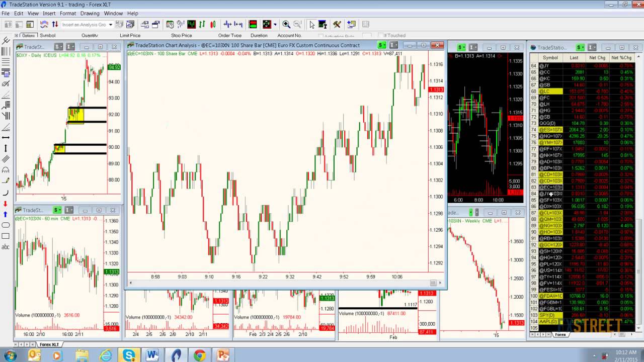644x362 pixels.
Task: Click the main chart scroll left arrow
Action: 130,283
